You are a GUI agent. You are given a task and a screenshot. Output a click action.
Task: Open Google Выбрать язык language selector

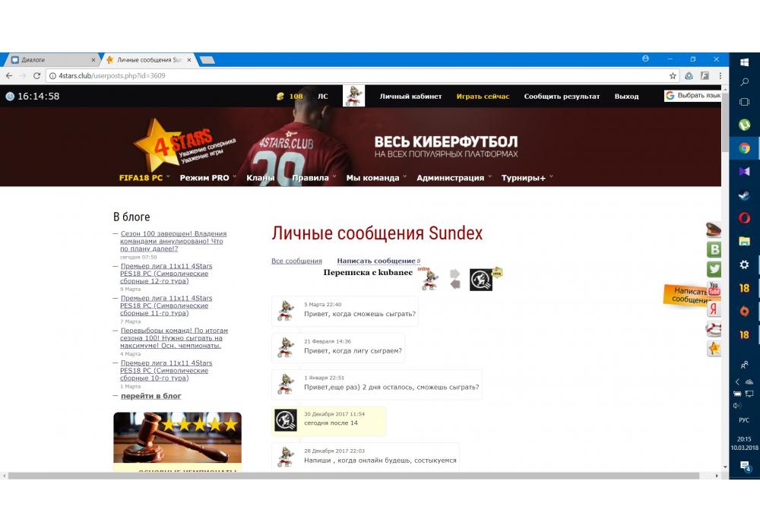(x=692, y=96)
